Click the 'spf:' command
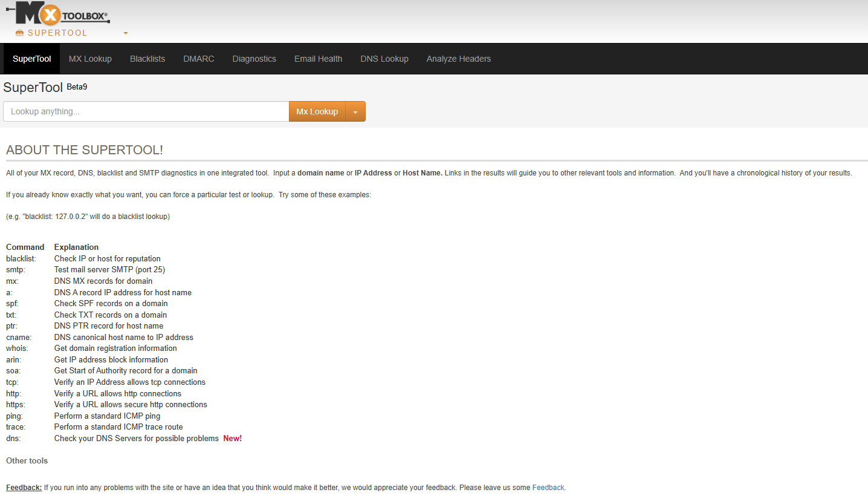868x504 pixels. pos(12,303)
